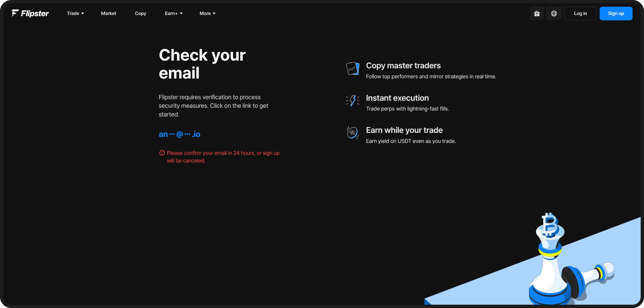Click the Instant execution lightning icon

pyautogui.click(x=353, y=100)
